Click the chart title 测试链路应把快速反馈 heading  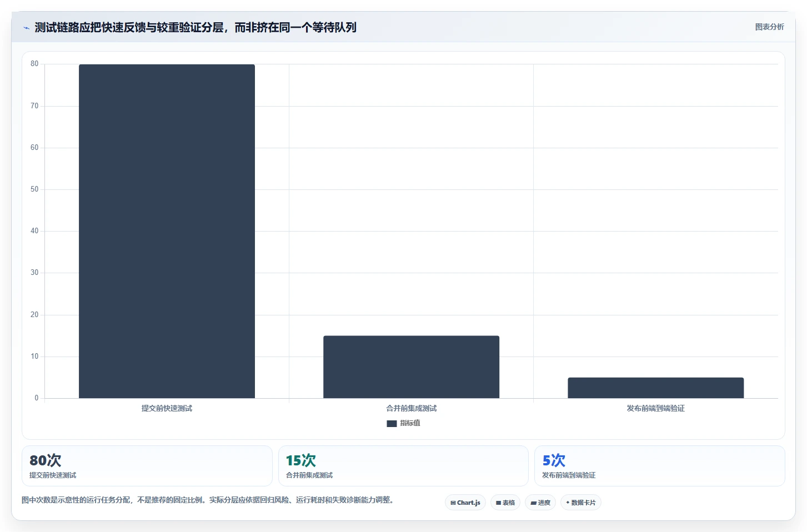click(196, 27)
